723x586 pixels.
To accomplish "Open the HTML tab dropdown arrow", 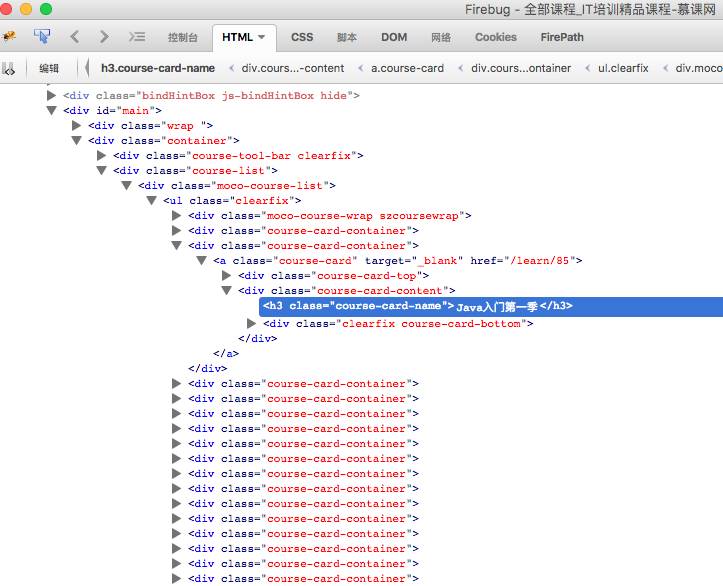I will click(261, 37).
